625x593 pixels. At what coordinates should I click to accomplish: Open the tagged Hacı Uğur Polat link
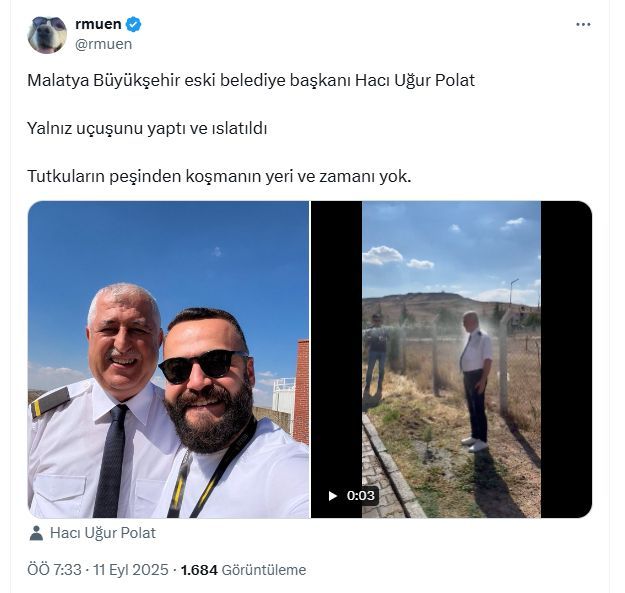(x=103, y=533)
